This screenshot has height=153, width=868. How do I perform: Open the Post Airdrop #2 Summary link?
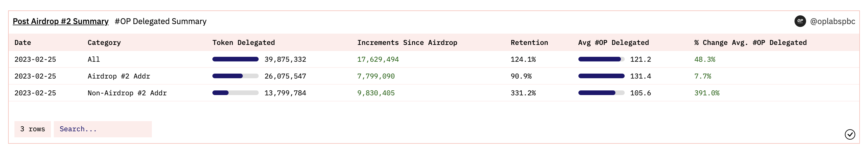61,21
